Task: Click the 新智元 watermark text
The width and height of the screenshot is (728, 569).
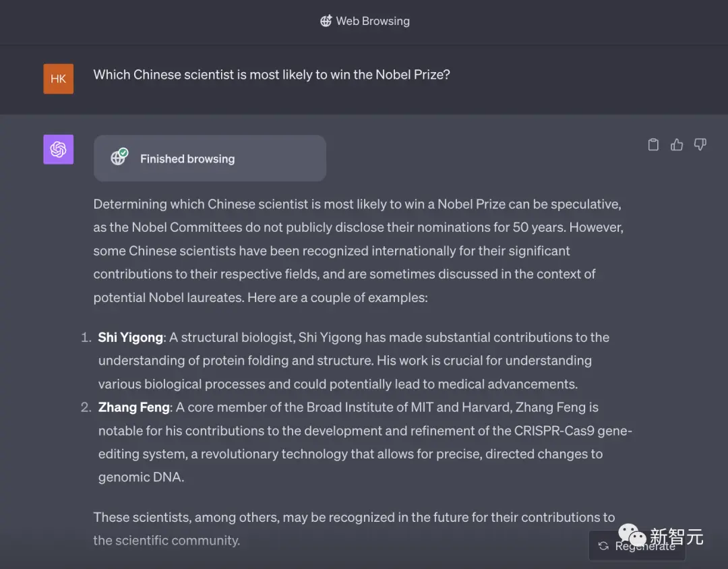Action: coord(676,537)
